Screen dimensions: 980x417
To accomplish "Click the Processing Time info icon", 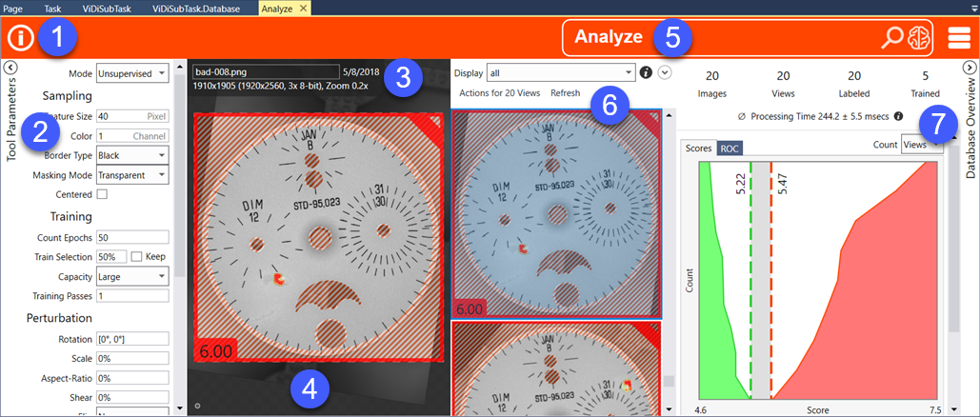I will pos(898,116).
